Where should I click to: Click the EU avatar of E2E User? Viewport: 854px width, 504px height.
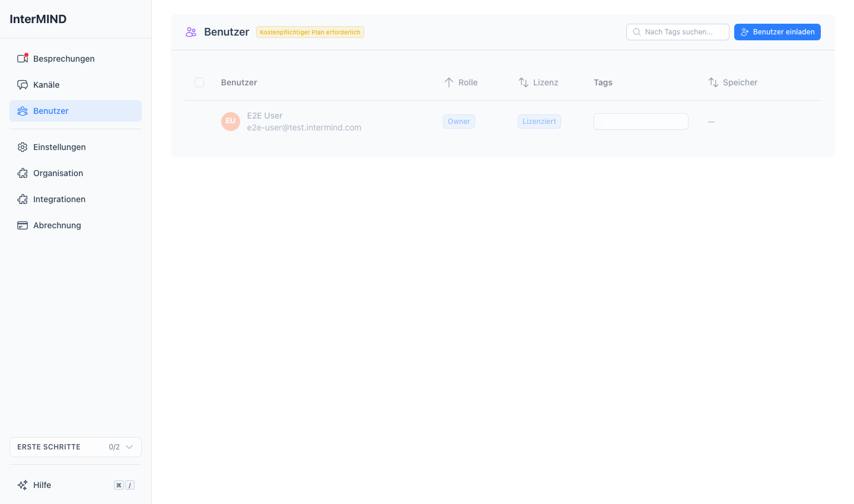(x=231, y=122)
